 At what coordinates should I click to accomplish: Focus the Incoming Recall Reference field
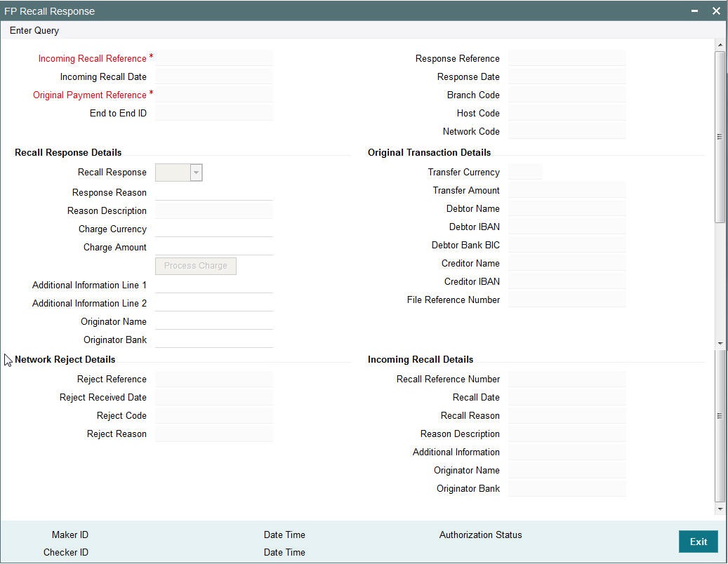click(214, 58)
